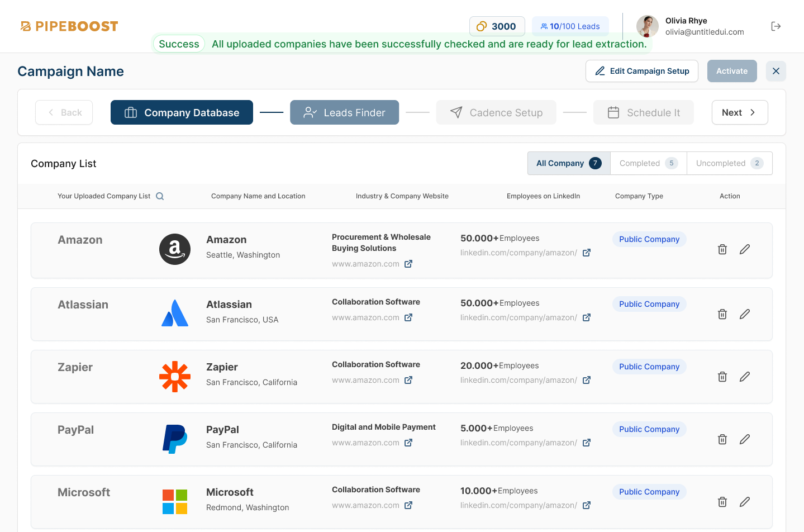
Task: Visit www.amazon.com link in PayPal row
Action: tap(365, 443)
